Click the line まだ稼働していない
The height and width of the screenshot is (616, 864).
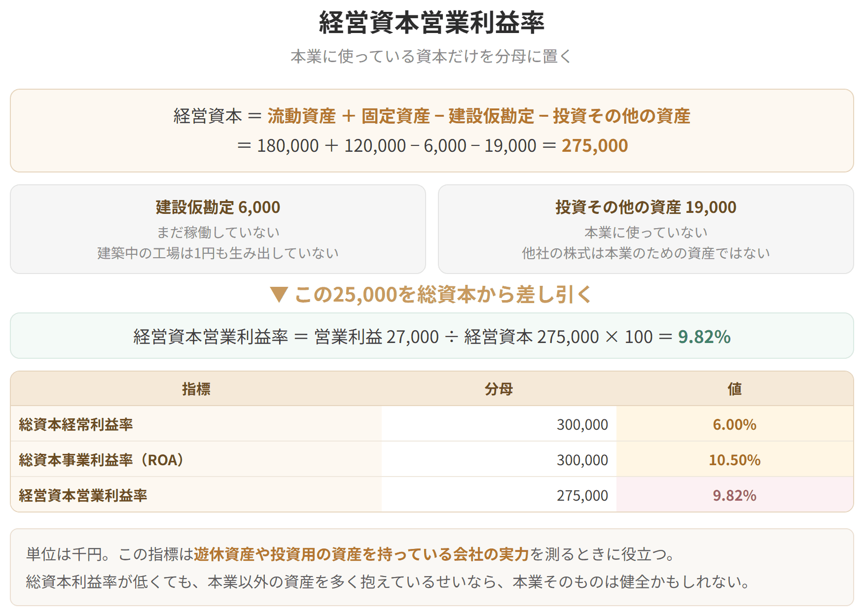click(218, 232)
